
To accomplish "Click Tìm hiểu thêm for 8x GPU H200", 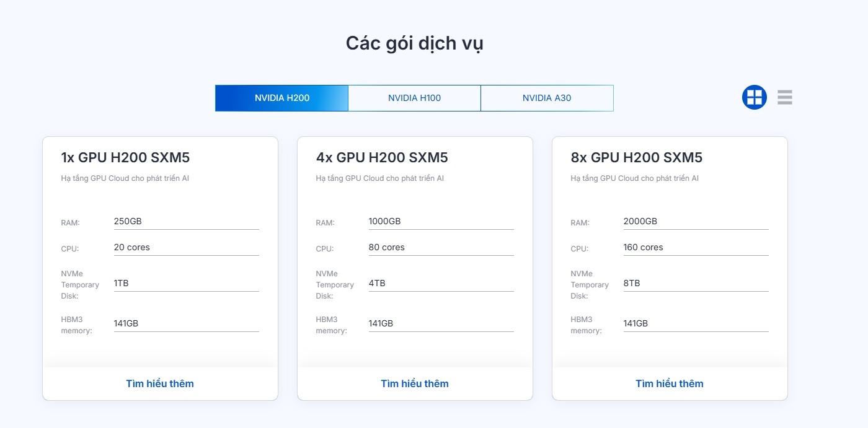I will [x=670, y=383].
